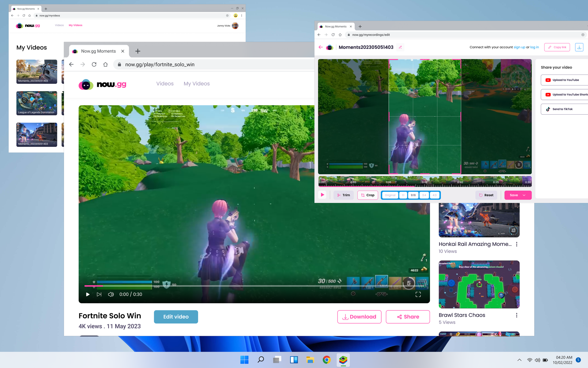The height and width of the screenshot is (368, 588).
Task: Click the pencil icon to rename Moments202305051403
Action: pyautogui.click(x=400, y=47)
